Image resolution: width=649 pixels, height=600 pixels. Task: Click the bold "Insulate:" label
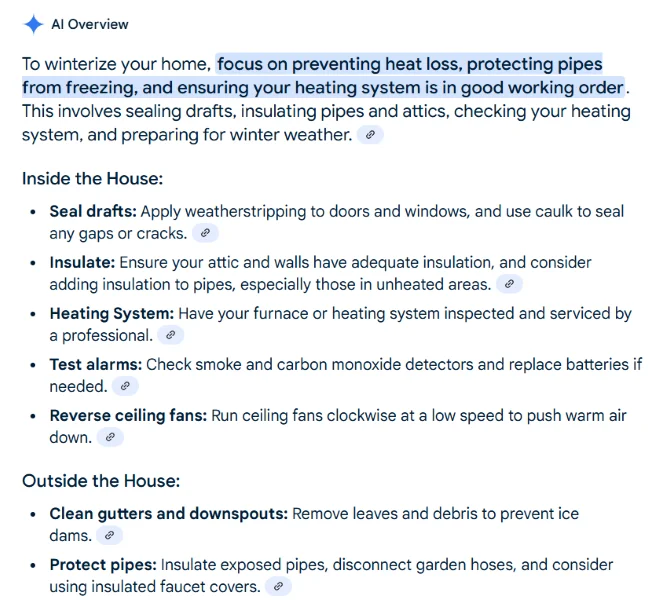click(82, 263)
